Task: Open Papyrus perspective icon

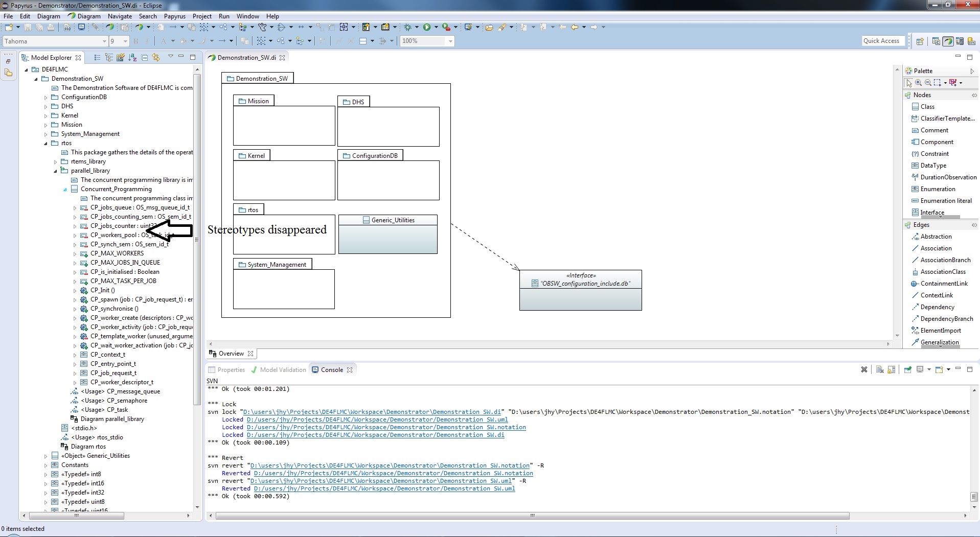Action: pos(948,41)
